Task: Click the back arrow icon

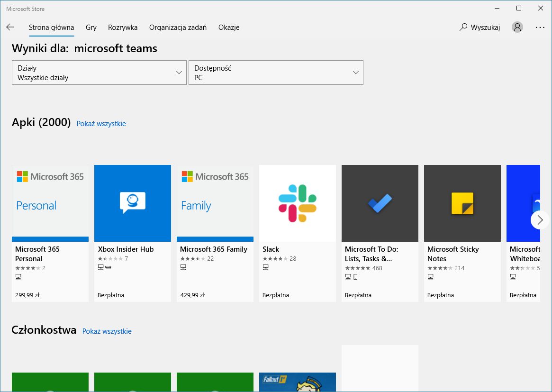Action: coord(10,27)
